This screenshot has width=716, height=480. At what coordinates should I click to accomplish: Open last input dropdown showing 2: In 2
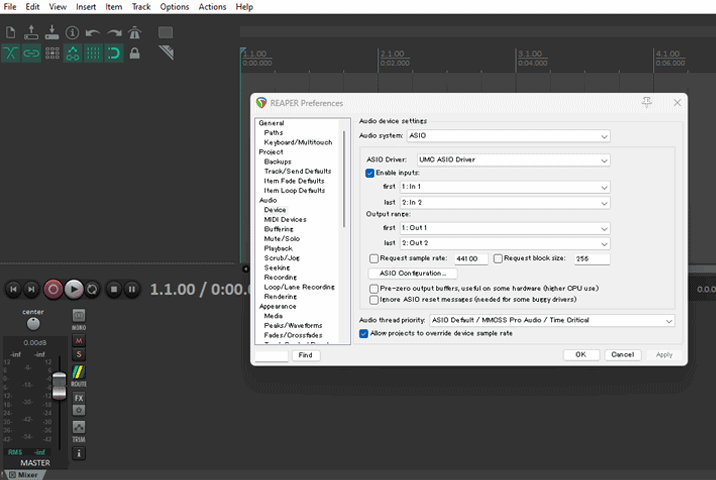click(x=505, y=202)
